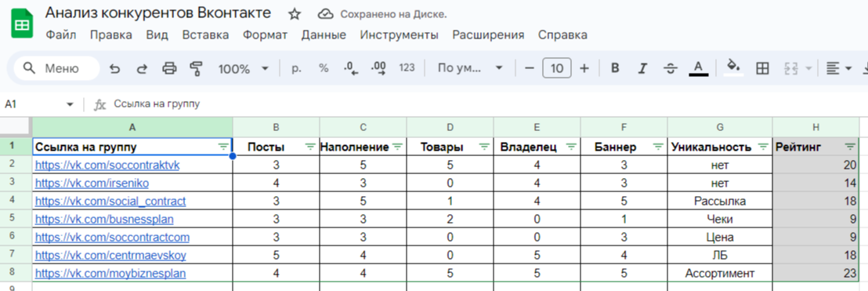Open the Формат menu
This screenshot has height=291, width=868.
coord(265,35)
